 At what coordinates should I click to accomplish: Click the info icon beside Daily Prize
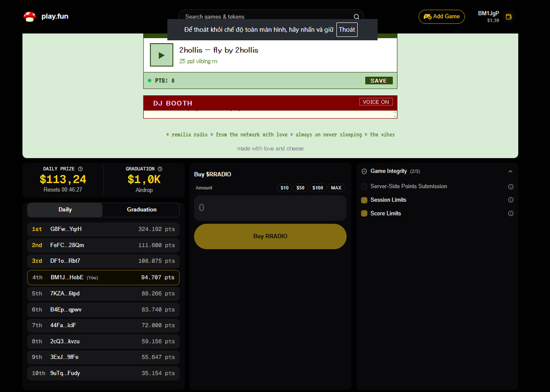[x=80, y=169]
